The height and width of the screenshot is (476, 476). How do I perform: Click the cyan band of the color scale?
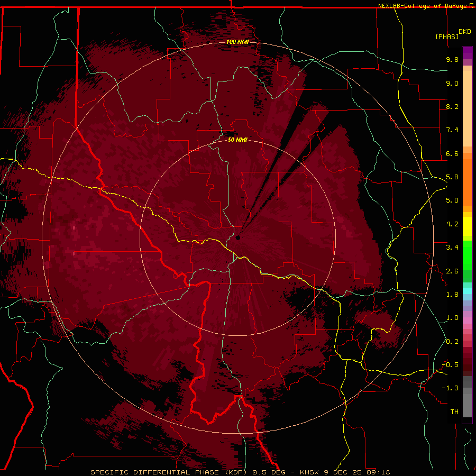click(x=467, y=291)
